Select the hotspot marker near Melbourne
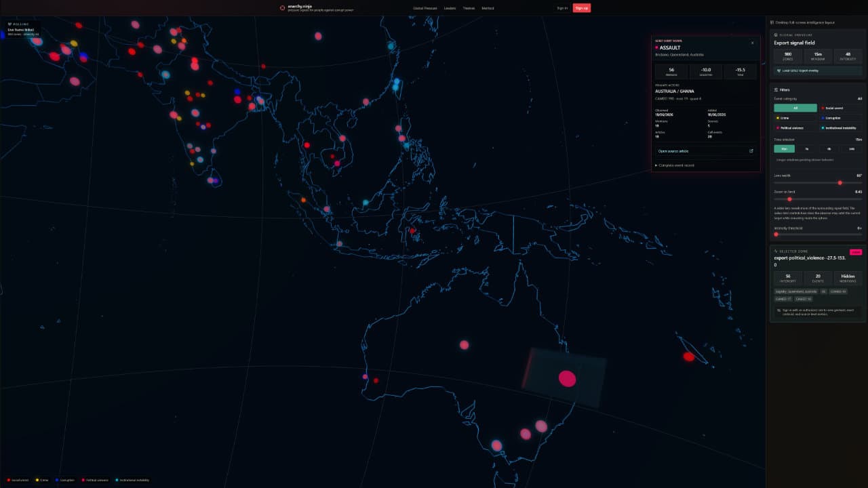The width and height of the screenshot is (868, 488). pyautogui.click(x=496, y=445)
